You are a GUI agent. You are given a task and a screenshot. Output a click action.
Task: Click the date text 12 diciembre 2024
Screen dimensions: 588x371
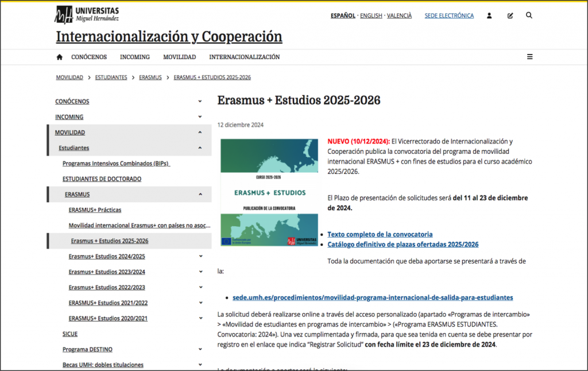click(x=241, y=125)
